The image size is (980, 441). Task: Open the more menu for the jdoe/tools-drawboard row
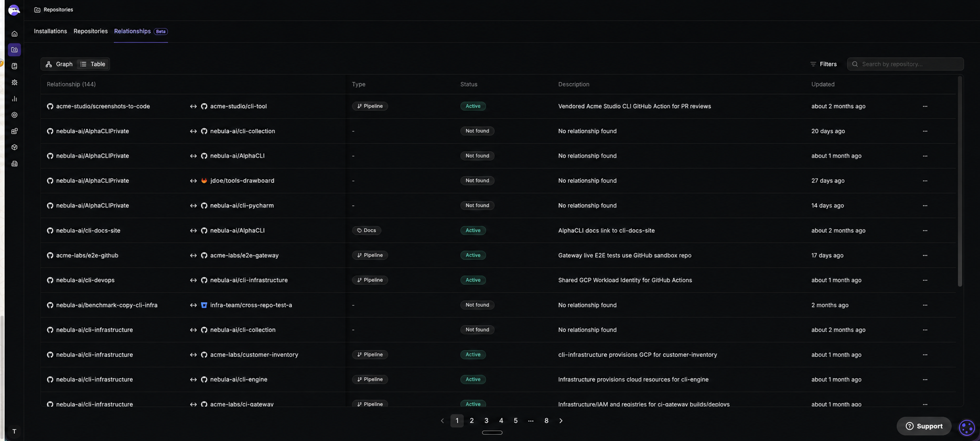tap(925, 181)
